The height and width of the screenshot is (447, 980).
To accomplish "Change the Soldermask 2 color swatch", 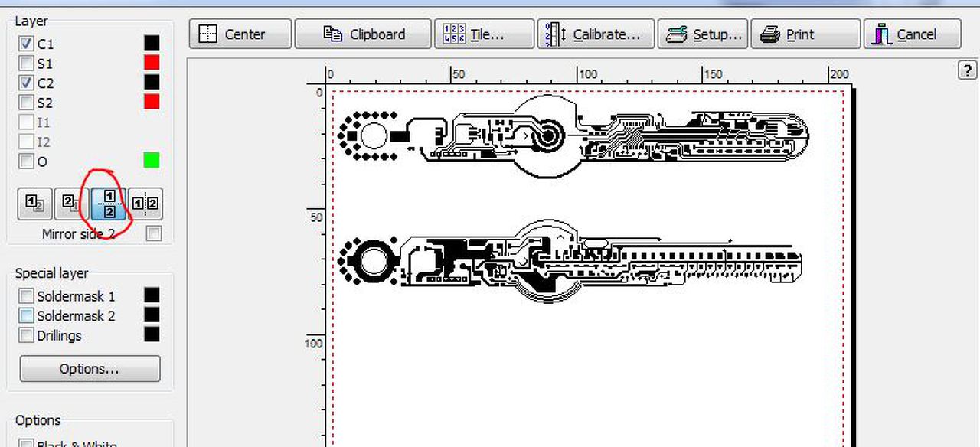I will [152, 315].
